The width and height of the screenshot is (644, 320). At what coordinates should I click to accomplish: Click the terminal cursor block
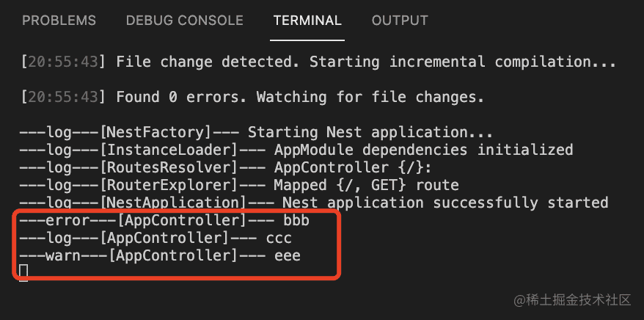pyautogui.click(x=23, y=272)
